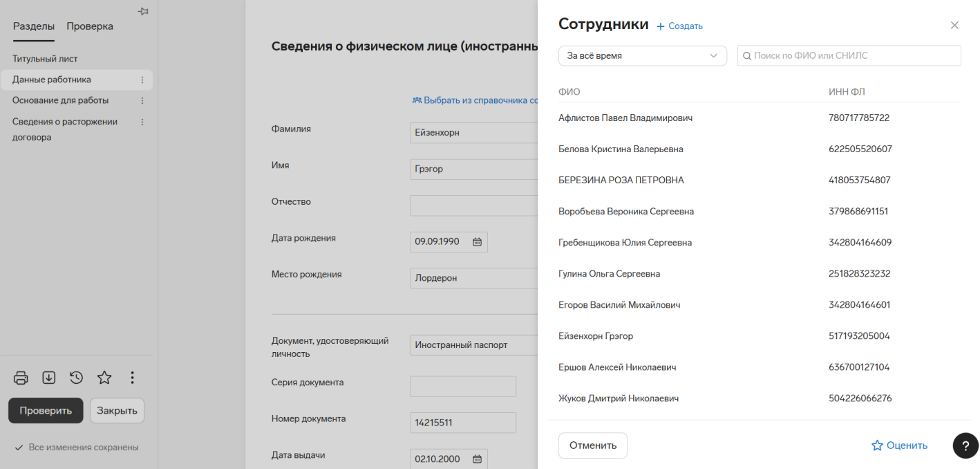Viewport: 980px width, 469px height.
Task: Click the download icon in sidebar
Action: (48, 378)
